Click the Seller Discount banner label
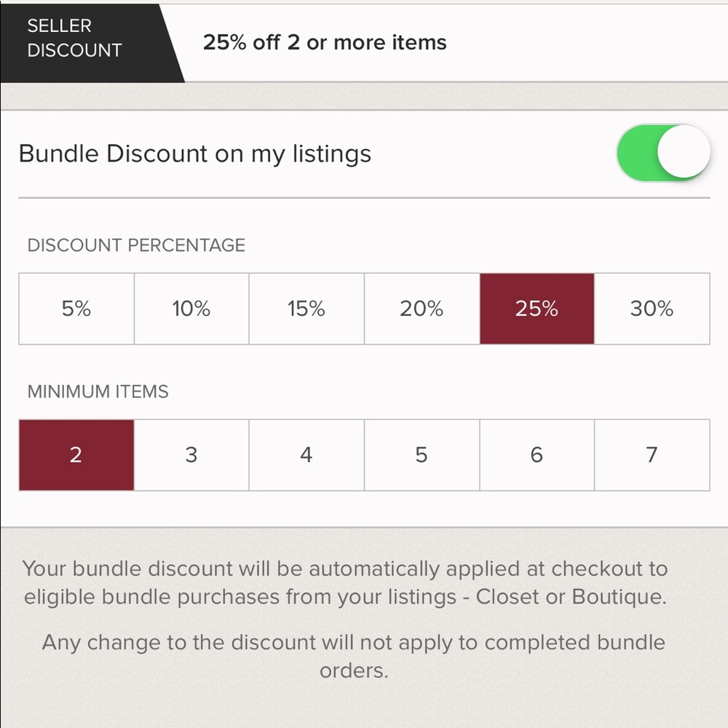 (74, 38)
